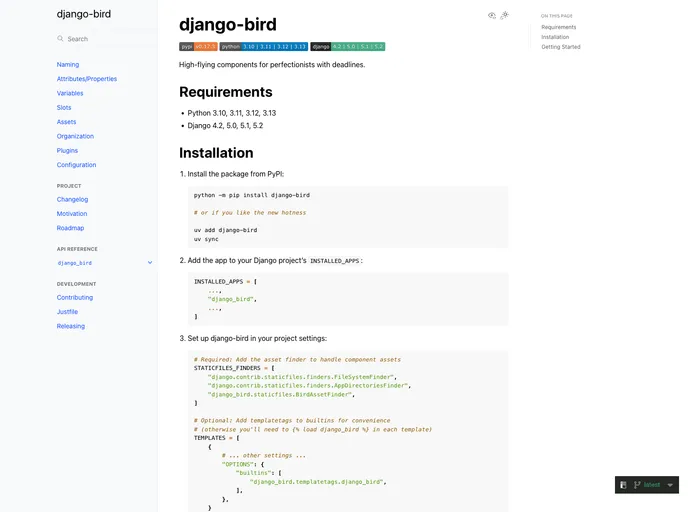The height and width of the screenshot is (512, 688).
Task: Jump to Installation in On This Page
Action: [555, 37]
